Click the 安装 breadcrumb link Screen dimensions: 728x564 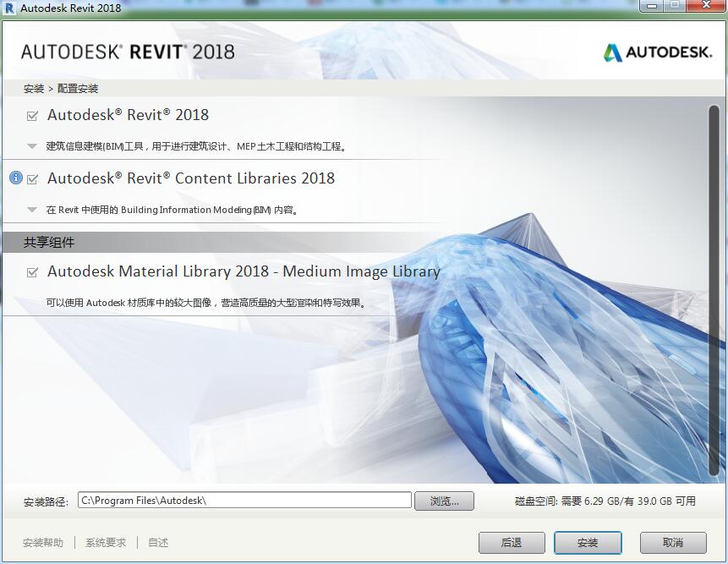click(31, 88)
